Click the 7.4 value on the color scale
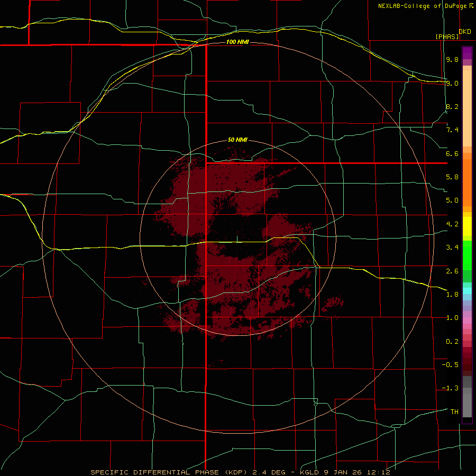This screenshot has width=476, height=476. [x=452, y=130]
